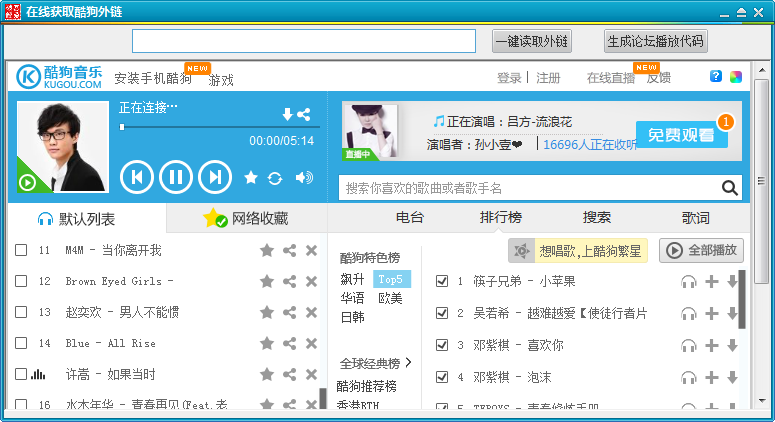775x422 pixels.
Task: Skip to the next track
Action: [x=215, y=177]
